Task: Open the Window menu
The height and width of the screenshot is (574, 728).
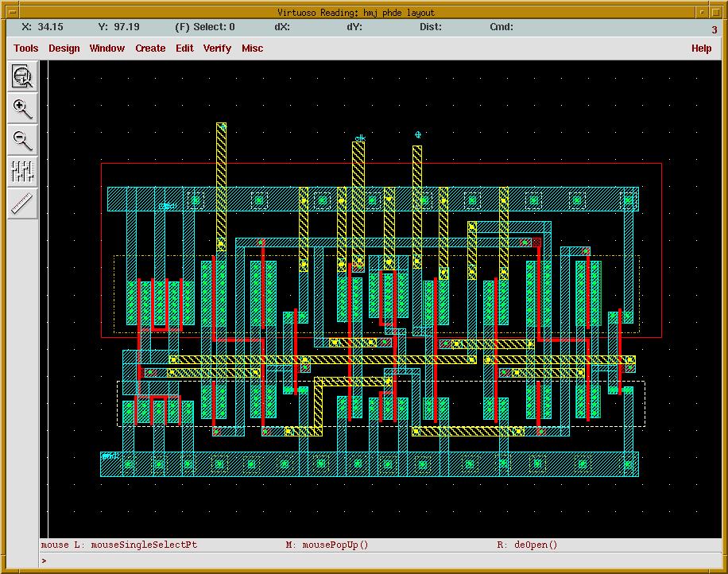Action: (x=106, y=48)
